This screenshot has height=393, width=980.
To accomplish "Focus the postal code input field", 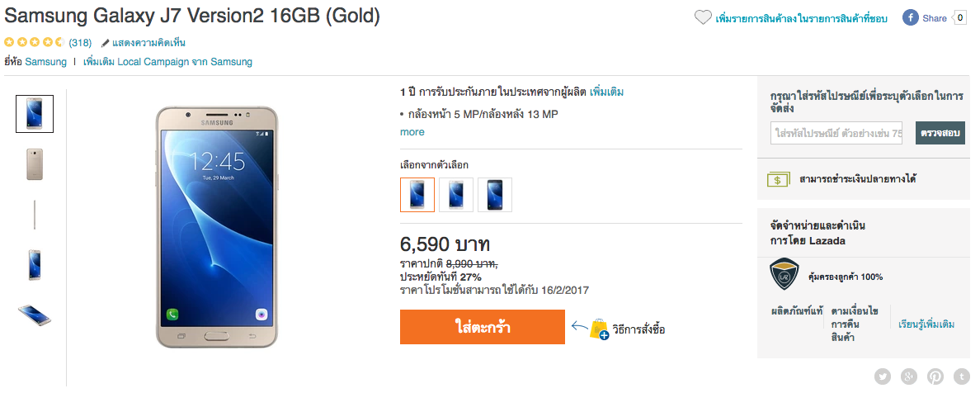I will pos(836,133).
